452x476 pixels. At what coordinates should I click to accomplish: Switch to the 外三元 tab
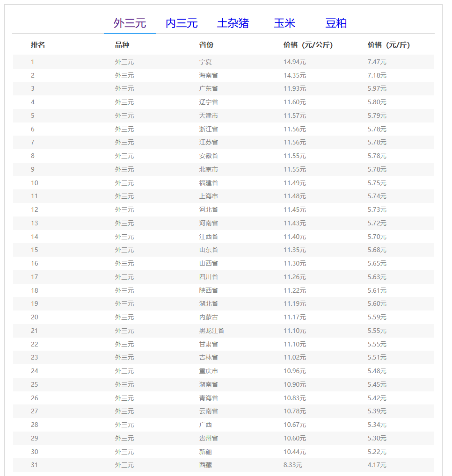click(130, 23)
